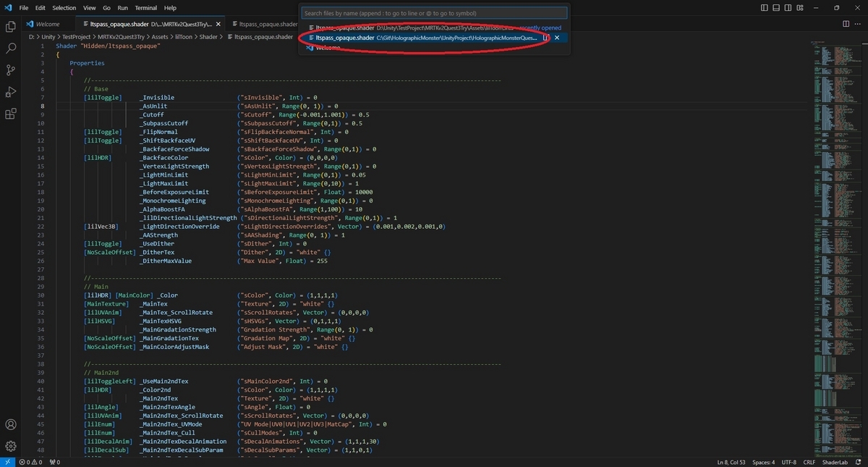Click the forwarded ports indicator showing 0
This screenshot has height=467, width=868.
[55, 462]
